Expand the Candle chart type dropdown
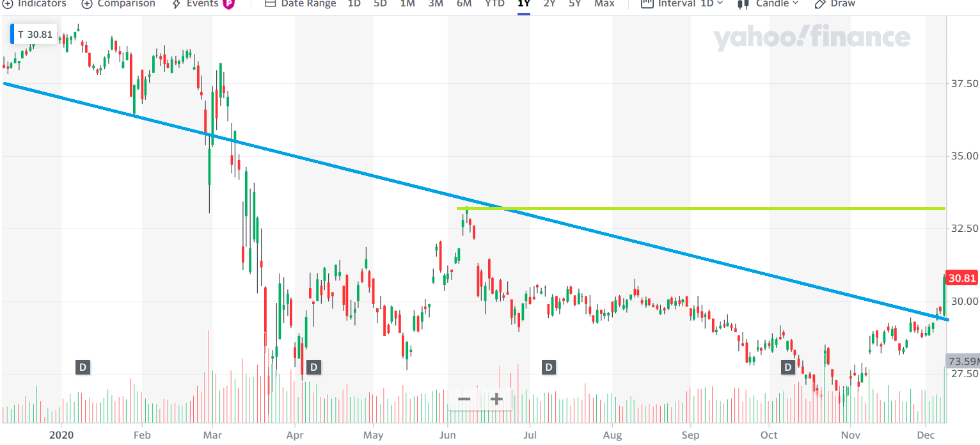 [x=768, y=4]
